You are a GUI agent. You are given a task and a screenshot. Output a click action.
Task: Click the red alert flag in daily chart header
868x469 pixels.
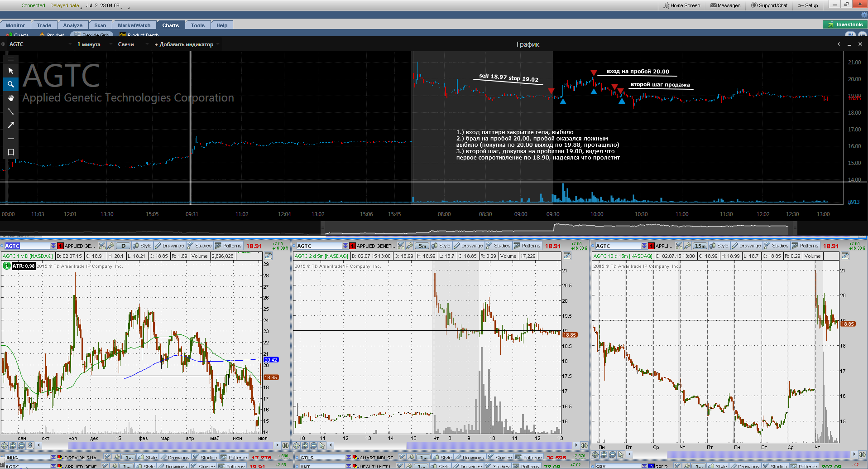point(60,246)
